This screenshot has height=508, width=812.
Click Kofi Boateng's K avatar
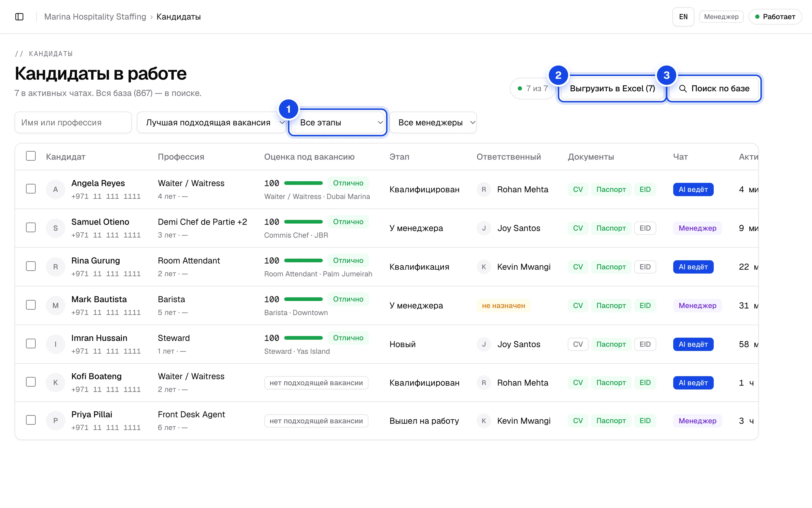click(x=55, y=383)
